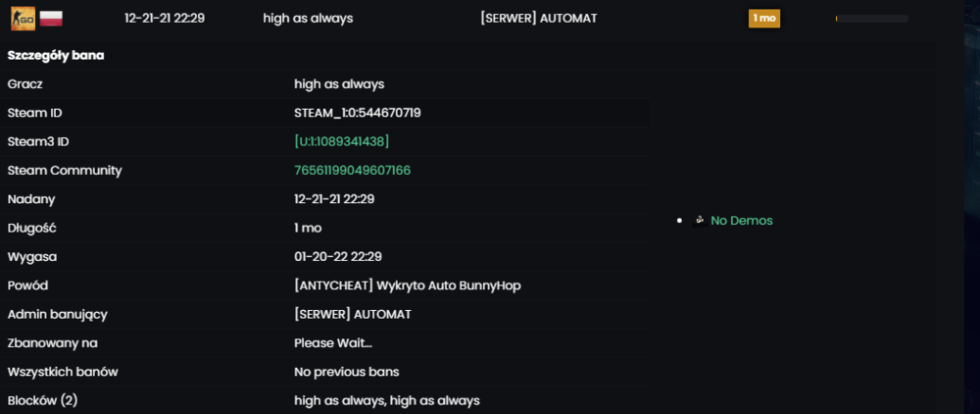
Task: Click the Please Wait... server text
Action: coord(333,342)
